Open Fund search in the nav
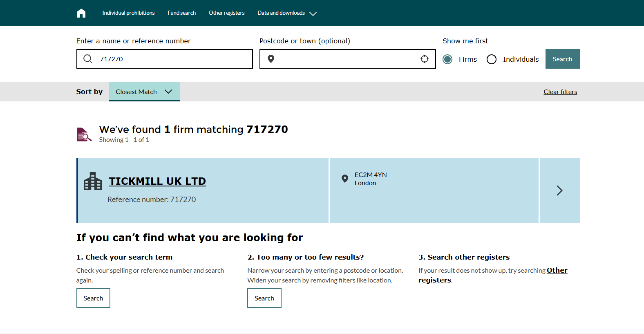Screen dimensions: 644x334 (x=181, y=13)
